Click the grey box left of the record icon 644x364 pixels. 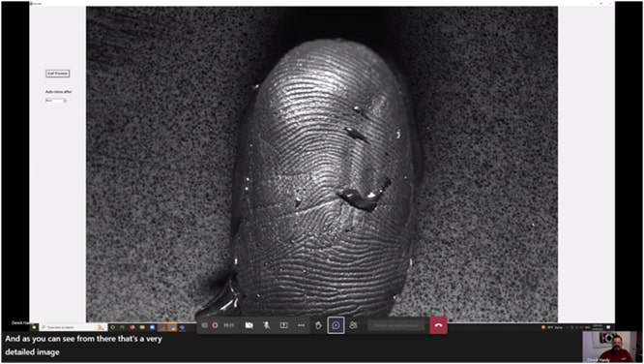click(x=205, y=325)
